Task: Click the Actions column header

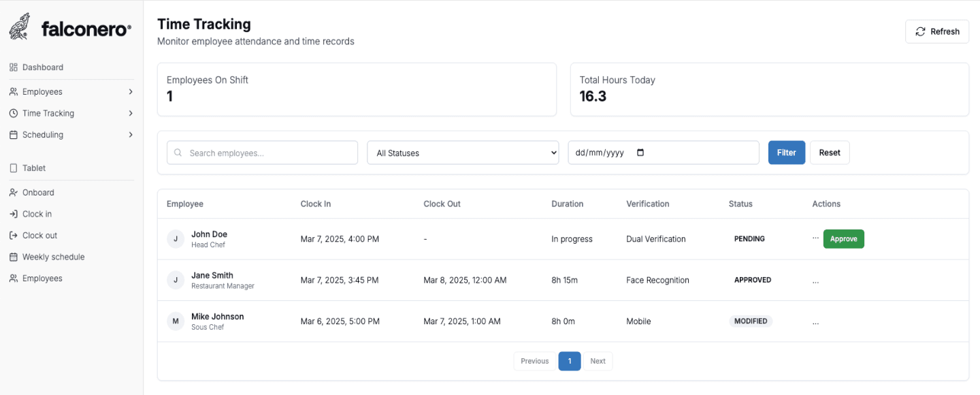Action: (826, 204)
